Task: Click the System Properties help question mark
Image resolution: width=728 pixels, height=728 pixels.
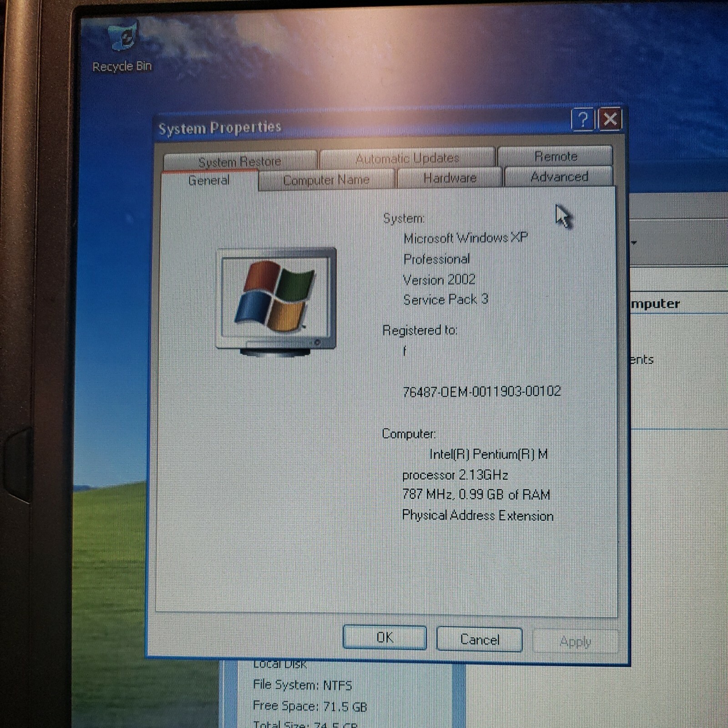Action: [x=582, y=120]
